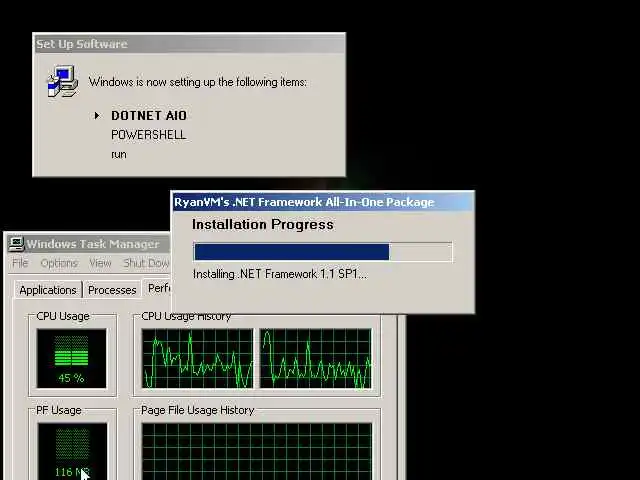
Task: Switch to the Applications tab
Action: pyautogui.click(x=48, y=290)
